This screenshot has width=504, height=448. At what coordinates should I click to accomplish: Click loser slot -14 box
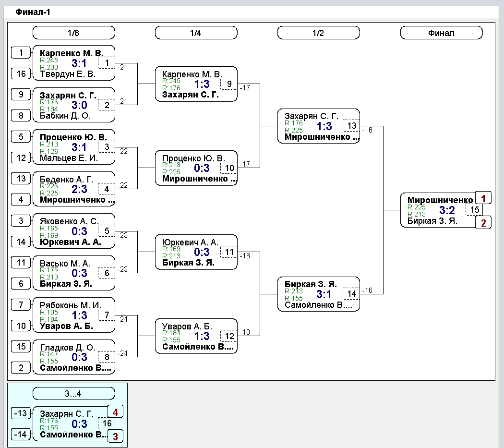click(x=21, y=435)
